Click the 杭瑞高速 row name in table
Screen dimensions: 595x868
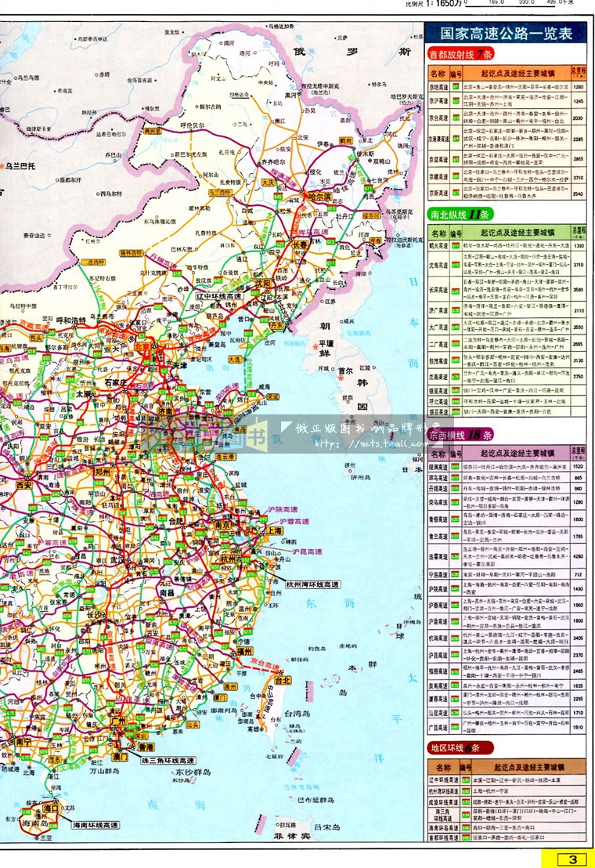[x=438, y=638]
